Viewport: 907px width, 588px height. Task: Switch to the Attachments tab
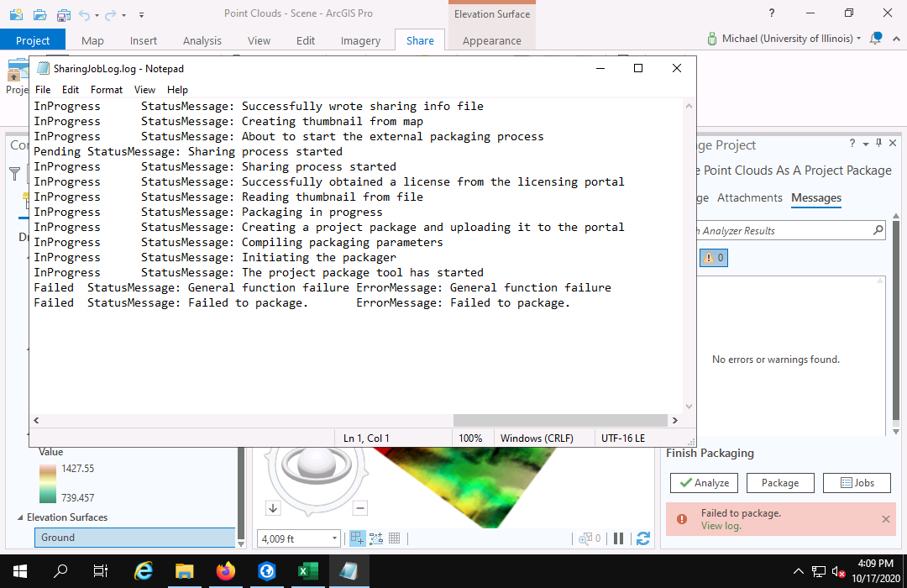[749, 198]
